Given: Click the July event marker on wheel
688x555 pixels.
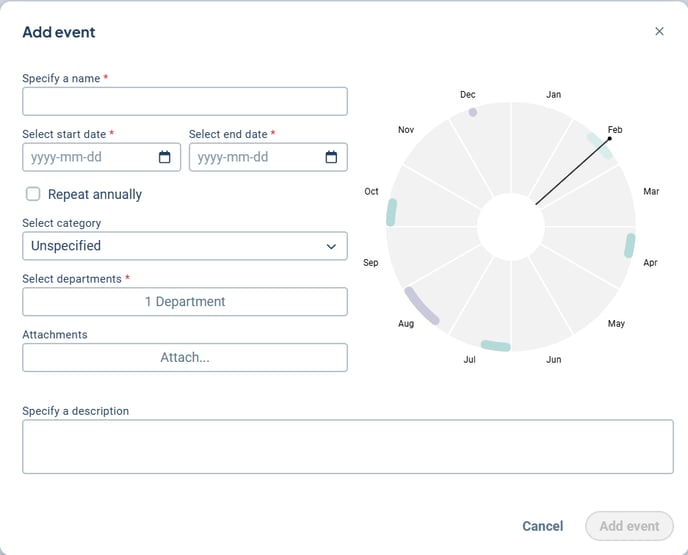Looking at the screenshot, I should pyautogui.click(x=495, y=346).
